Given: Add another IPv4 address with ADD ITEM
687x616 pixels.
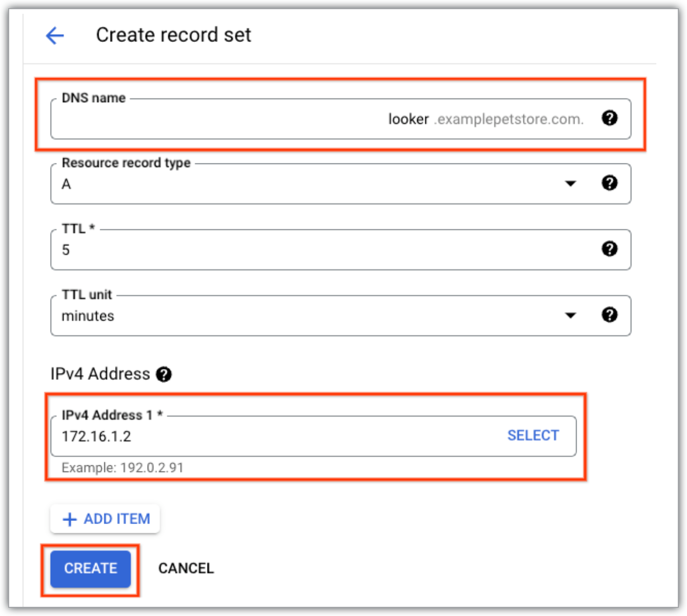Looking at the screenshot, I should click(105, 519).
